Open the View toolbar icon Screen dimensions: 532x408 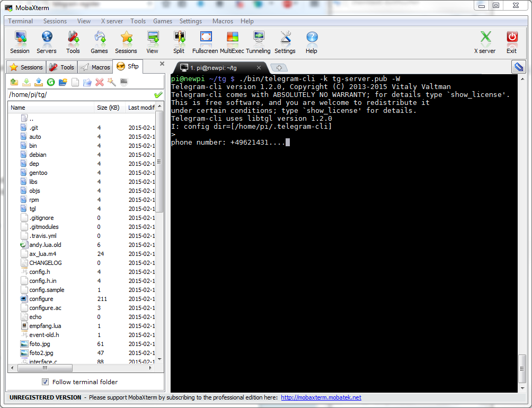(152, 42)
